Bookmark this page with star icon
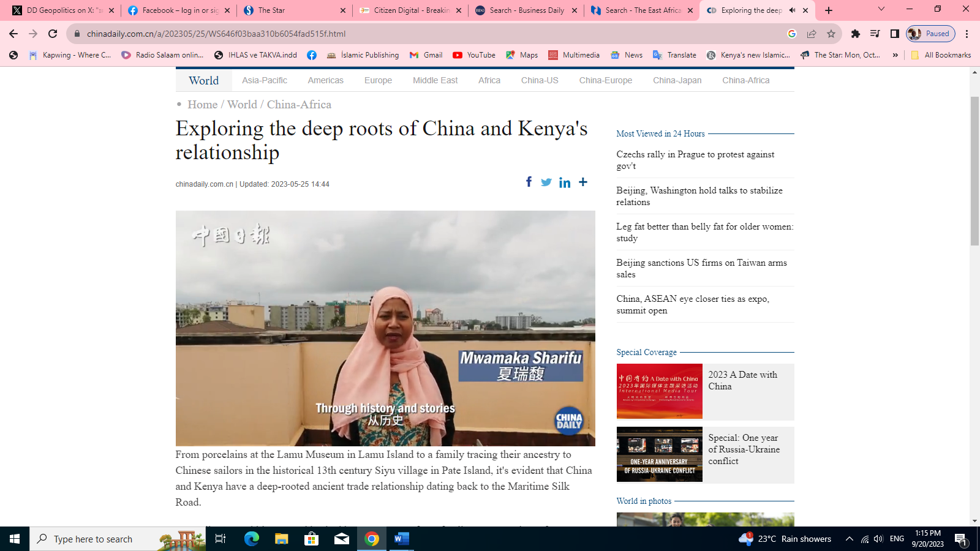Viewport: 980px width, 551px height. (831, 34)
